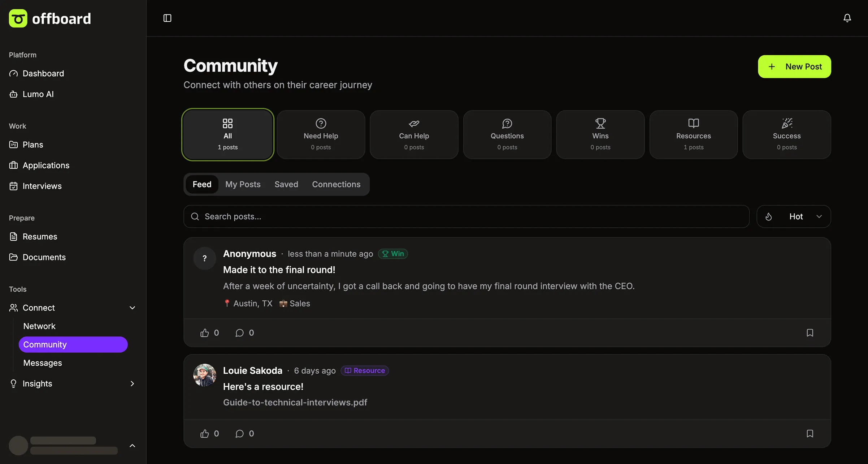Open comments on Louie Sakoda's post

[x=239, y=434]
